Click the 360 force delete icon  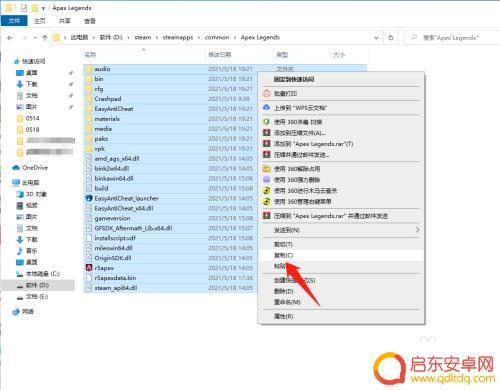pyautogui.click(x=266, y=180)
